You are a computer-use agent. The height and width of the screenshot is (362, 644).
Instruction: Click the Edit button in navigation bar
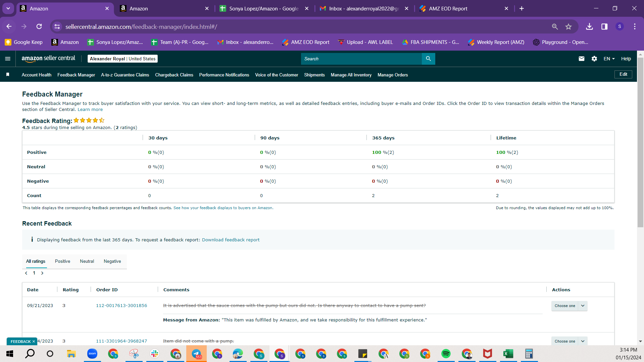tap(623, 74)
